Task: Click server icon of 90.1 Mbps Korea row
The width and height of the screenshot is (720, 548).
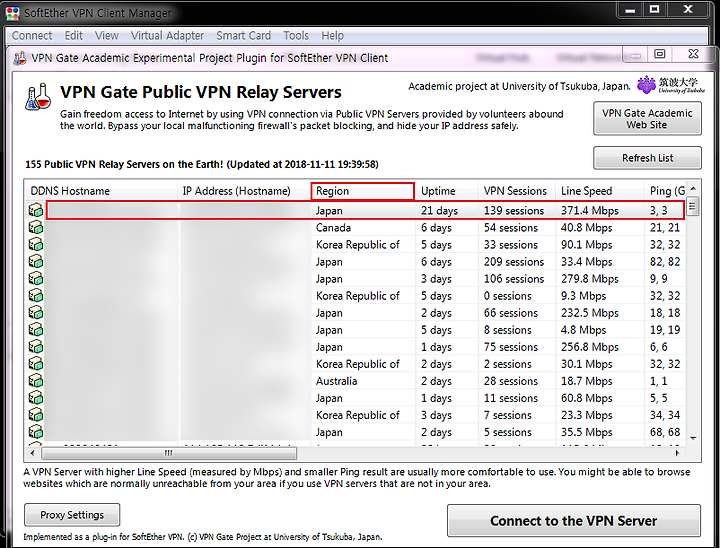Action: pos(36,244)
